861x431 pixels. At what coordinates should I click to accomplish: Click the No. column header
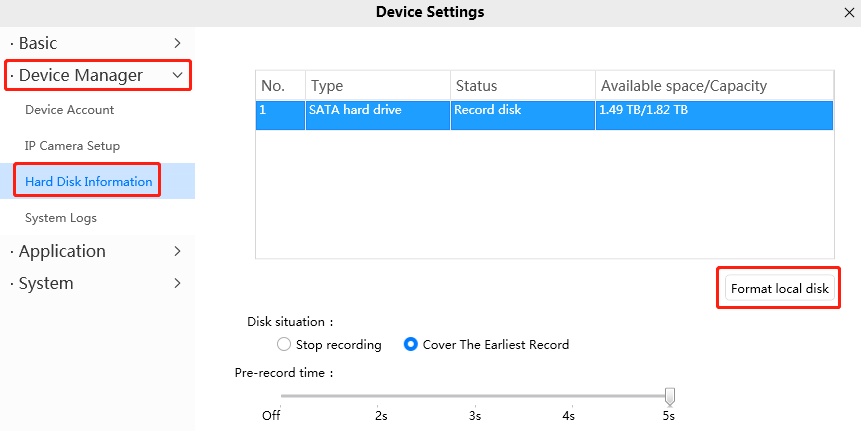[x=281, y=86]
